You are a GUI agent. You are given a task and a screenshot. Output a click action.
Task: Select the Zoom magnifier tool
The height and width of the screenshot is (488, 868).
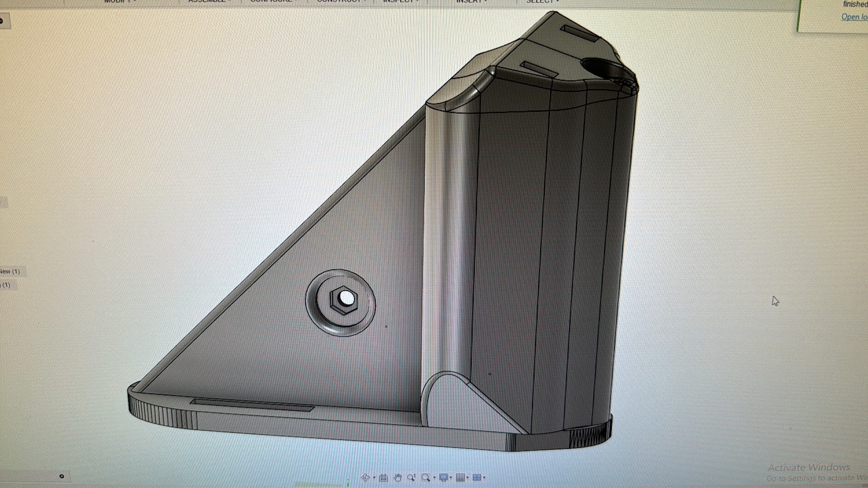coord(411,478)
